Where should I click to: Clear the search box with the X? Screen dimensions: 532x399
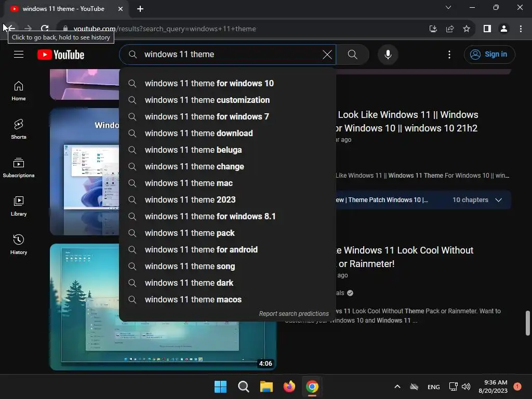tap(327, 54)
